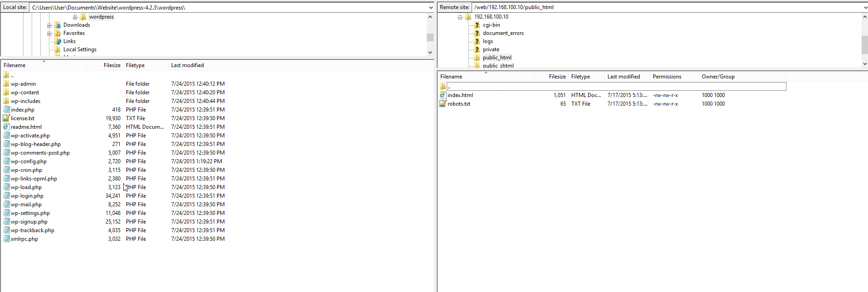Click the wp-config.php file icon

click(x=6, y=161)
